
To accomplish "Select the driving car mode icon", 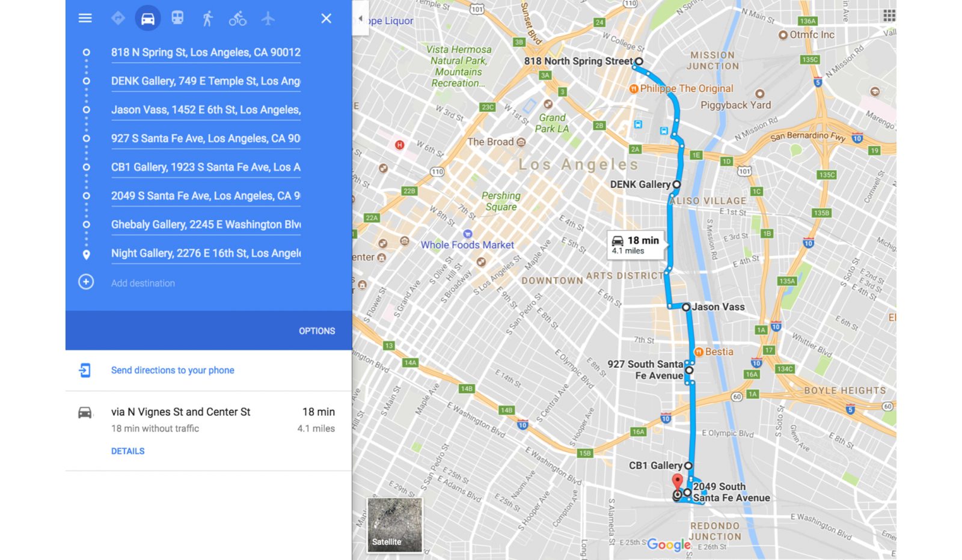I will (x=148, y=18).
